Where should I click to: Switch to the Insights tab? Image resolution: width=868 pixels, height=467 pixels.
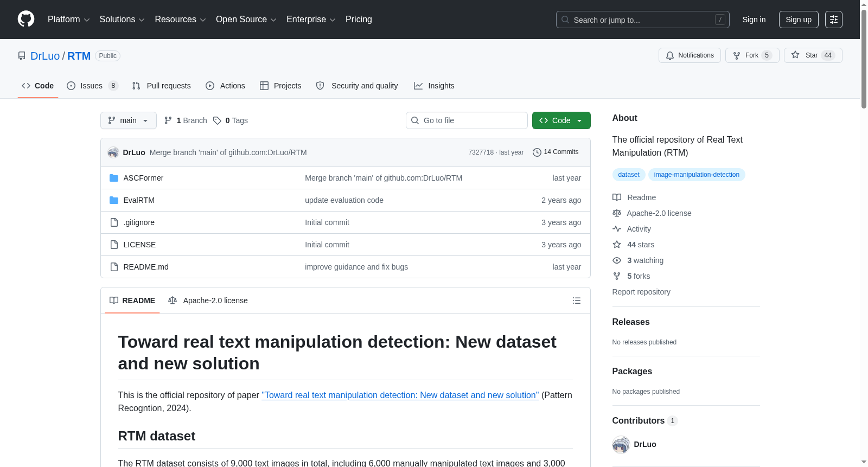(434, 86)
